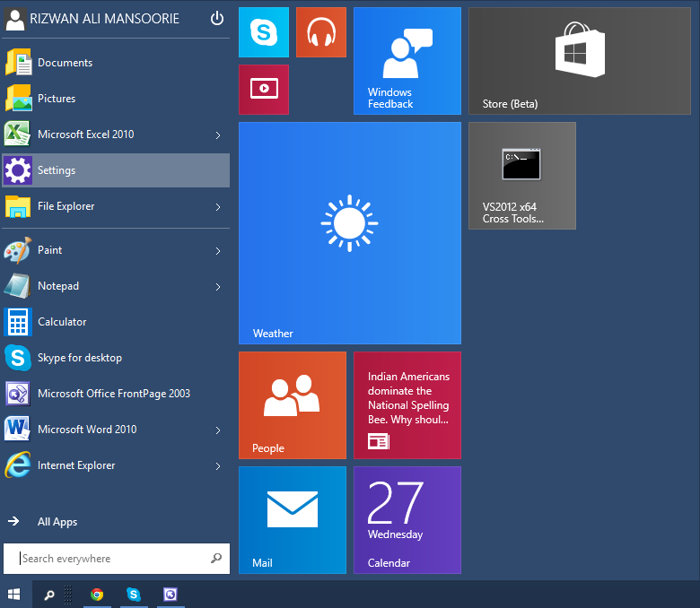The image size is (700, 608).
Task: Expand the Microsoft Word 2010 jump list arrow
Action: tap(218, 430)
